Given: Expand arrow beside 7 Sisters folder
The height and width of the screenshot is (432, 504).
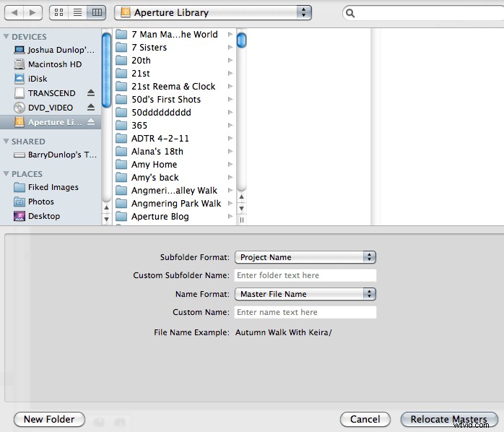Looking at the screenshot, I should coord(230,47).
